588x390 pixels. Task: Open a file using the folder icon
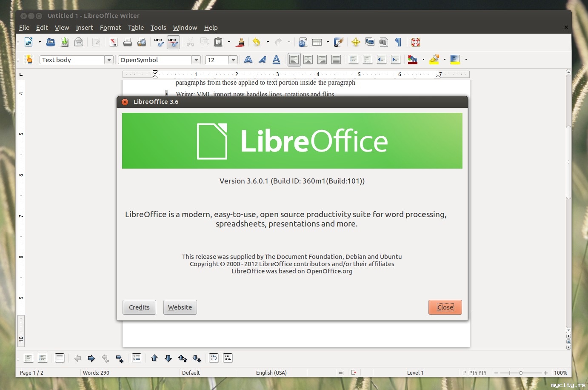(51, 42)
